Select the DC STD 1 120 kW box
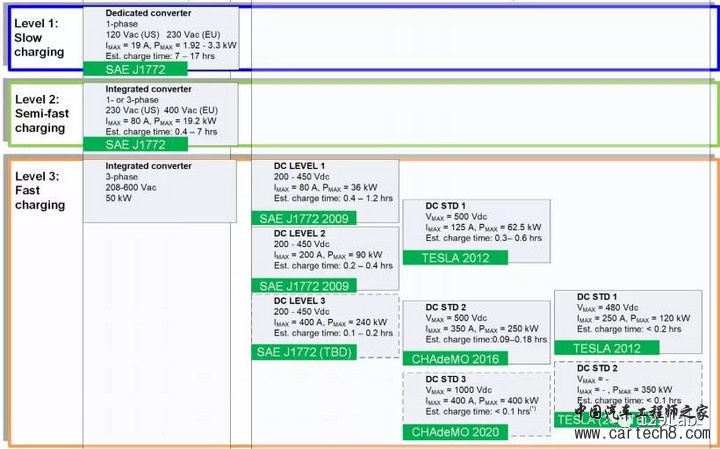Viewport: 720px width, 449px height. 632,314
